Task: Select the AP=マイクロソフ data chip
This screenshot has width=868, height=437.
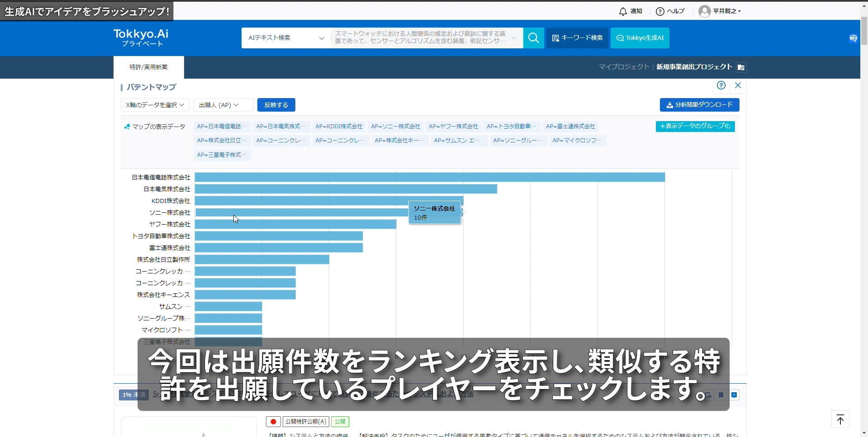Action: (x=577, y=141)
